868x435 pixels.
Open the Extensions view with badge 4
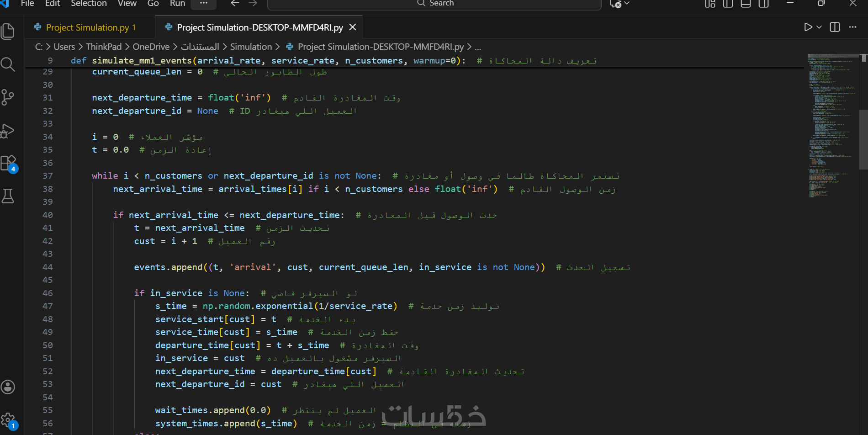8,163
